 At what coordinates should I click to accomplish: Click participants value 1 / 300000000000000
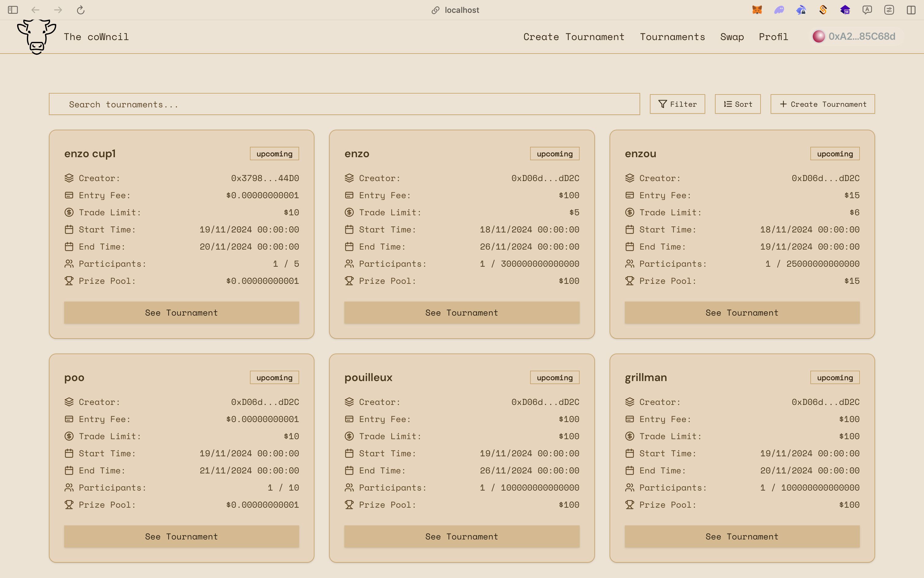(530, 264)
